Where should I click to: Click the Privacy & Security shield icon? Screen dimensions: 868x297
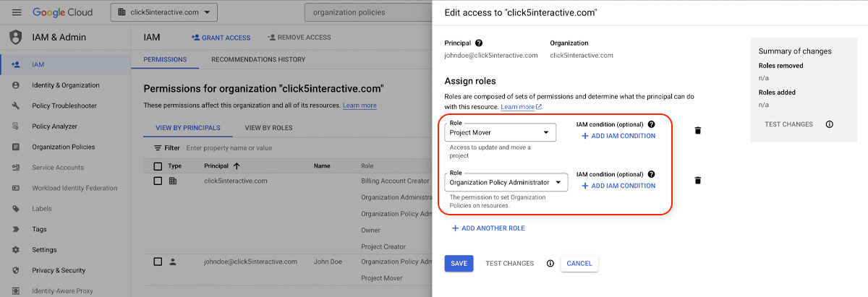(x=16, y=270)
